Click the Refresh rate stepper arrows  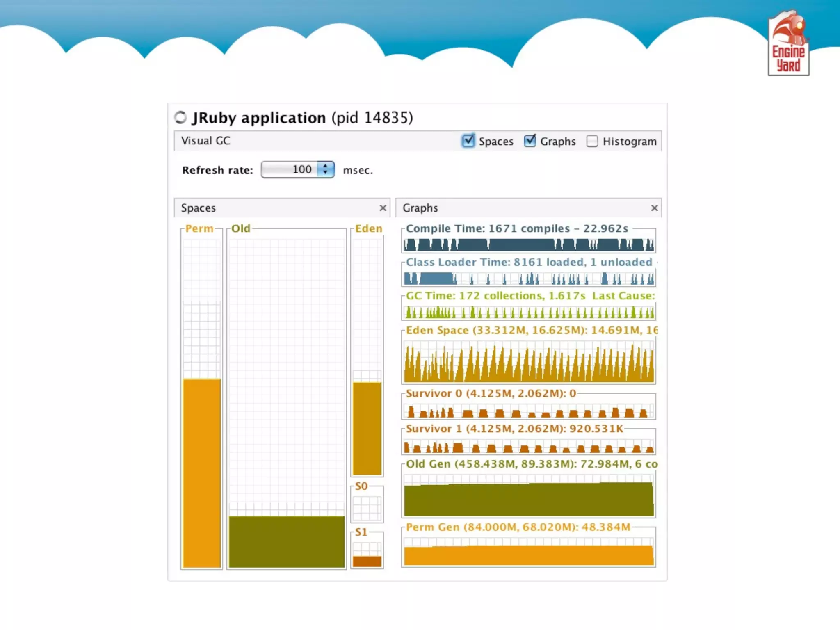326,169
